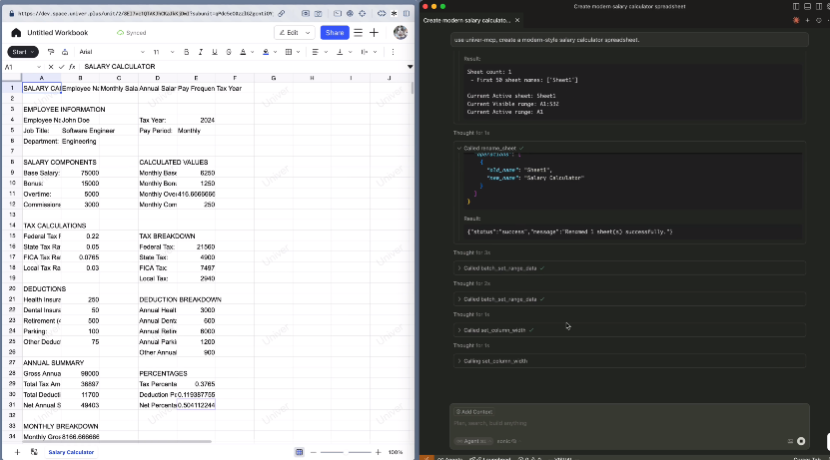Expand the Called set_column_width block

pos(629,330)
